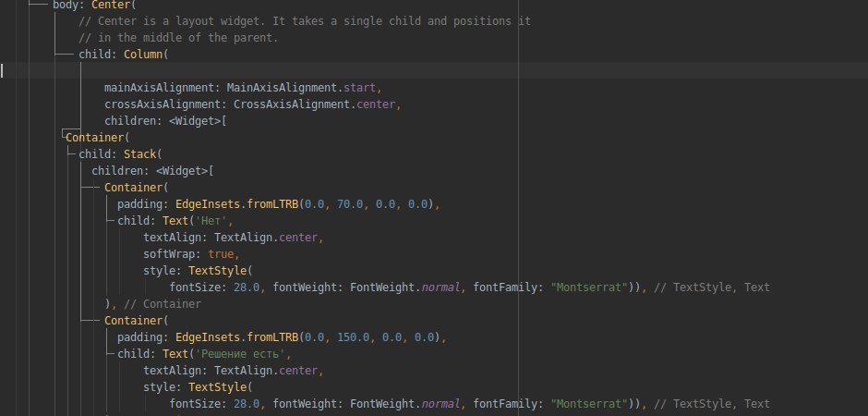868x416 pixels.
Task: Click 'mainAxisAlignment: MainAxisAlignment.start,' line
Action: (243, 88)
